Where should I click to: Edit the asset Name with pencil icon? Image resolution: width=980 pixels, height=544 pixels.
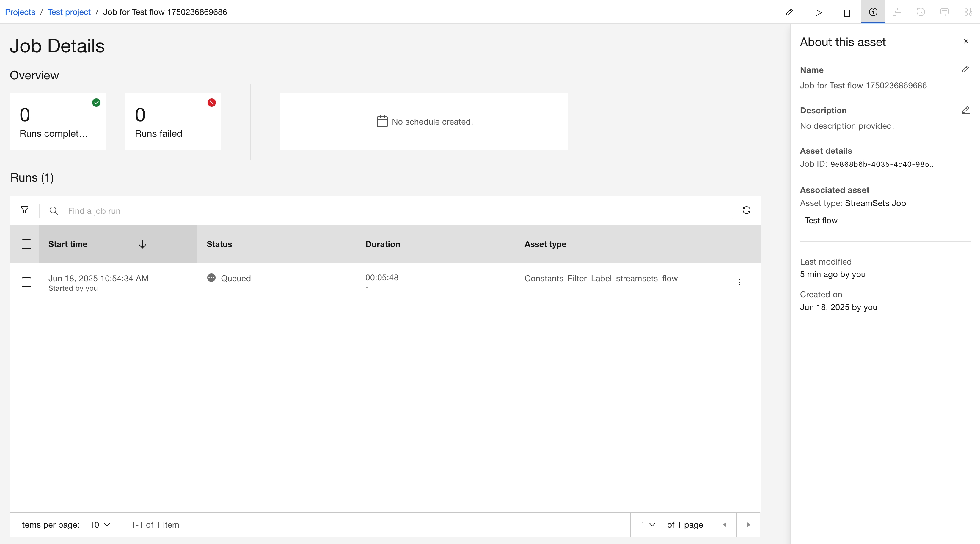(x=965, y=70)
